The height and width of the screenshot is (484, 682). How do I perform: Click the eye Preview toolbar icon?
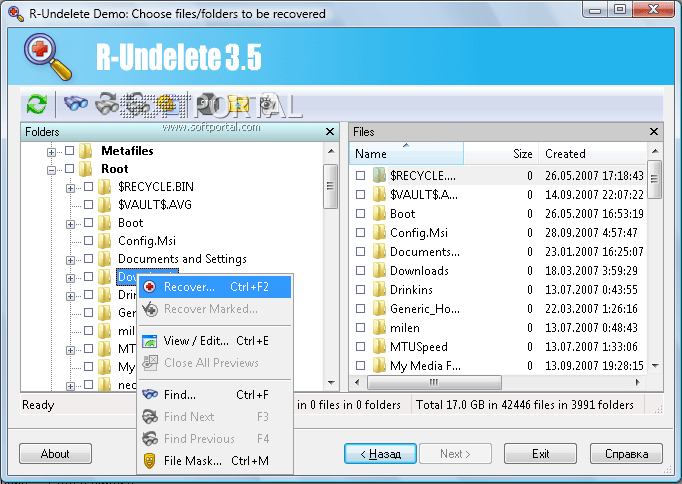pos(267,104)
